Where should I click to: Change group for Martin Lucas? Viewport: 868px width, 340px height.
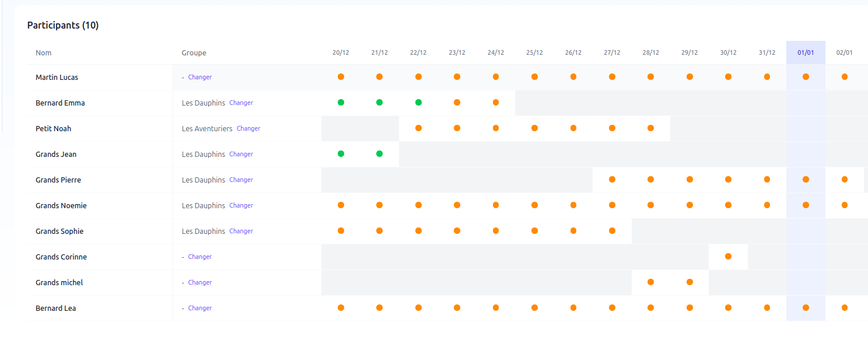coord(199,77)
